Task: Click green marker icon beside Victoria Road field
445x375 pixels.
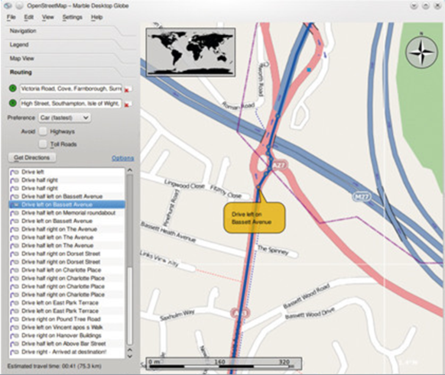Action: pos(12,89)
